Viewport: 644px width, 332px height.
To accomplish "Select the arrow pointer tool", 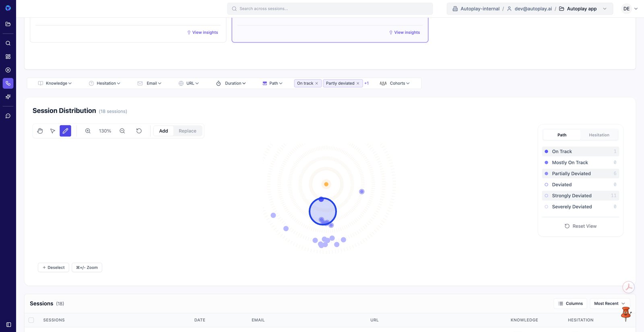I will 53,131.
